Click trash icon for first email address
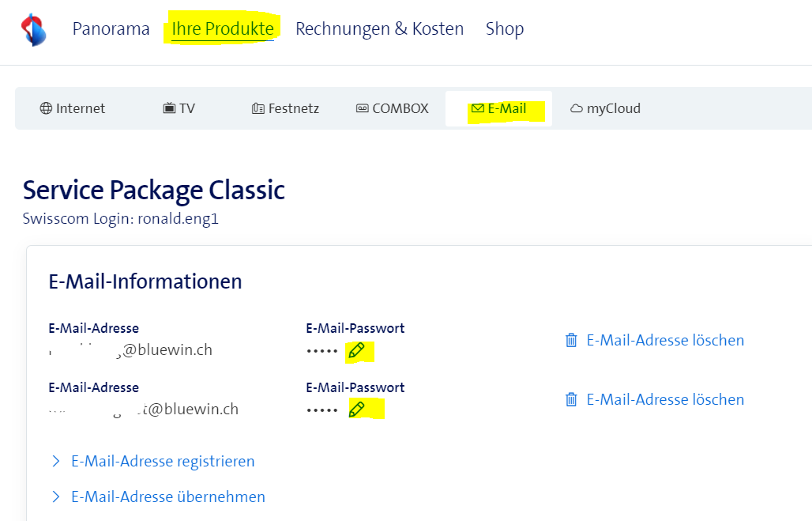This screenshot has height=521, width=812. [x=571, y=341]
